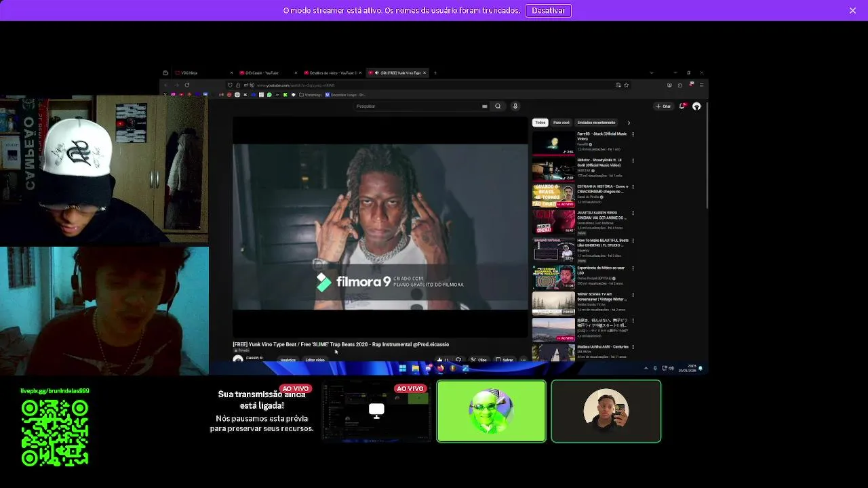Click the Criar create button
The width and height of the screenshot is (868, 488).
(x=663, y=106)
